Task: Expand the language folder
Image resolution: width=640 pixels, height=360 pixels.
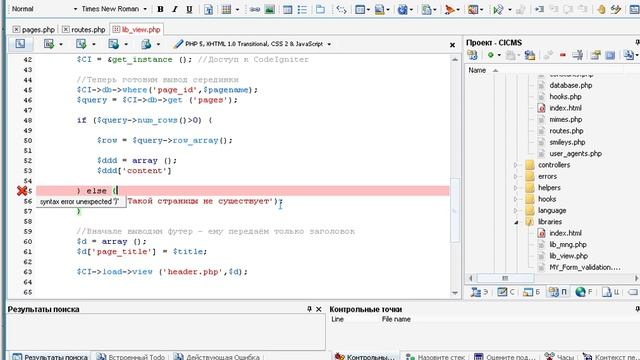Action: (x=515, y=211)
